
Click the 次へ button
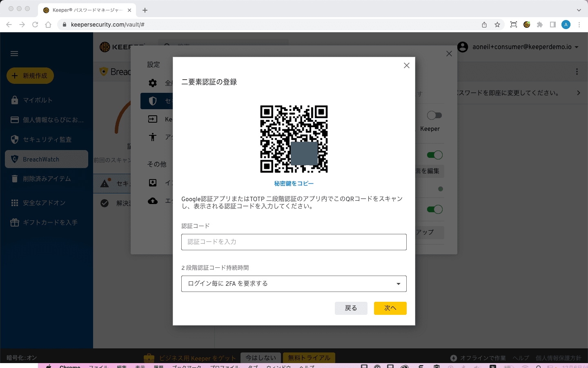[390, 308]
